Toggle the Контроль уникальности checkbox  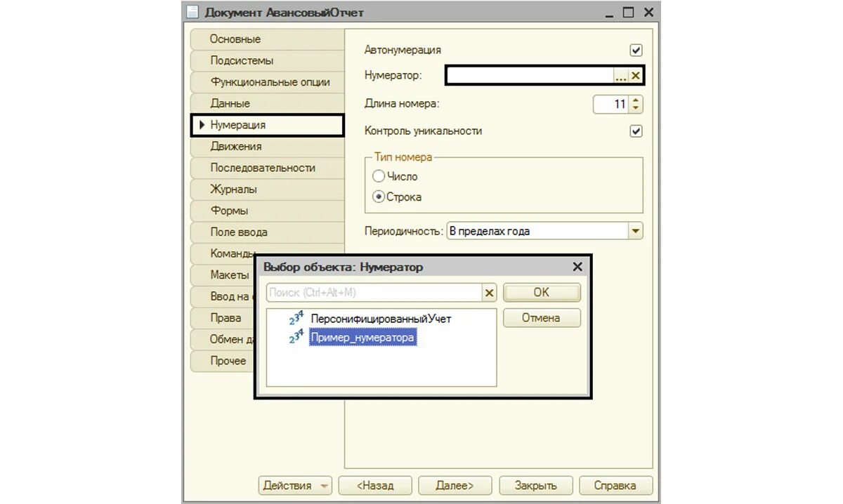point(636,131)
